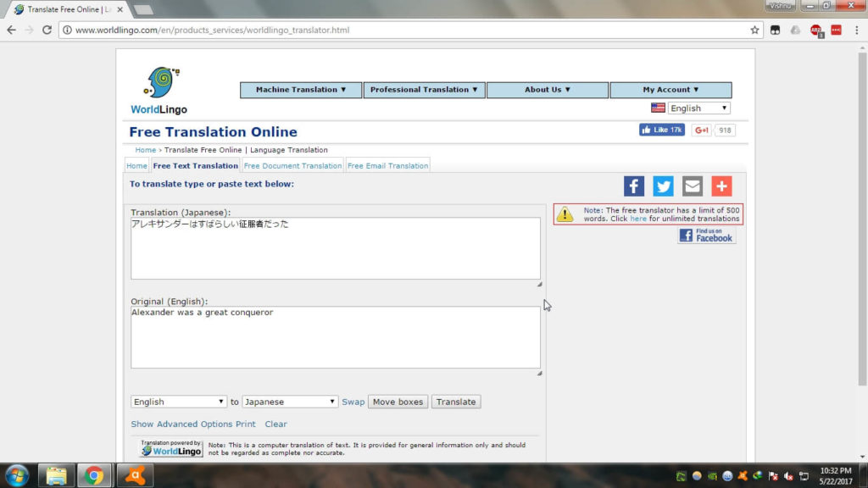Click the Translate button
This screenshot has height=488, width=868.
tap(456, 402)
